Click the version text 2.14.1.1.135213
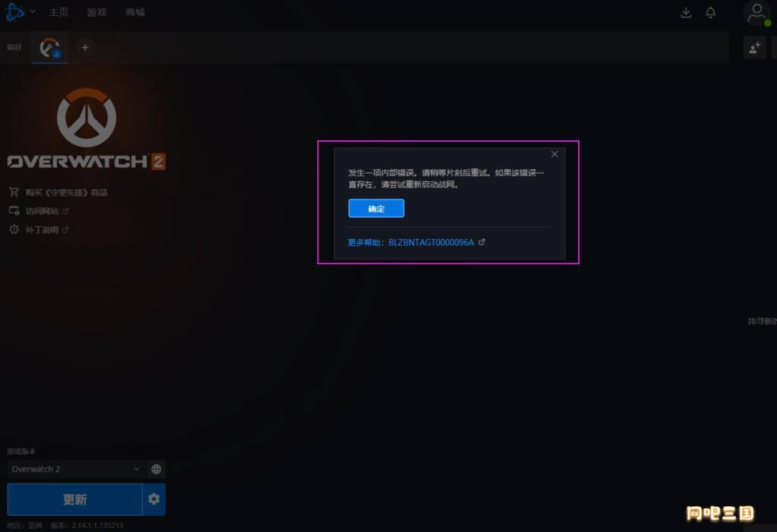This screenshot has width=777, height=532. click(97, 525)
